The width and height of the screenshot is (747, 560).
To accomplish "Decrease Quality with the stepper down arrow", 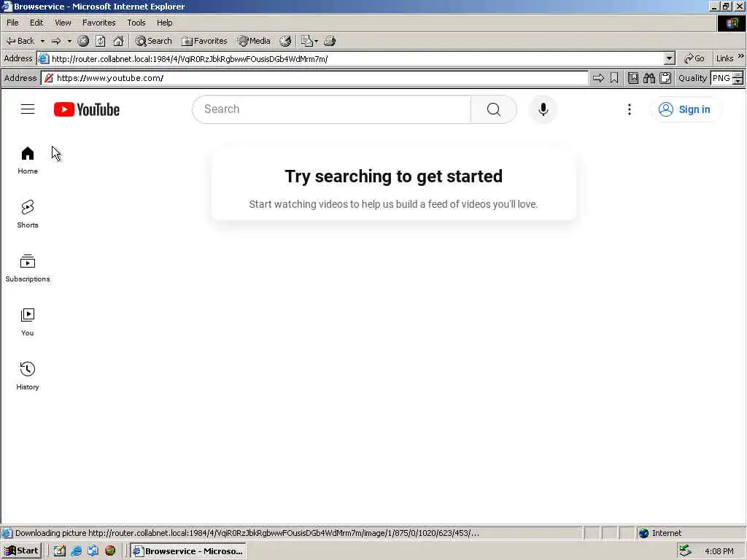I will 738,82.
